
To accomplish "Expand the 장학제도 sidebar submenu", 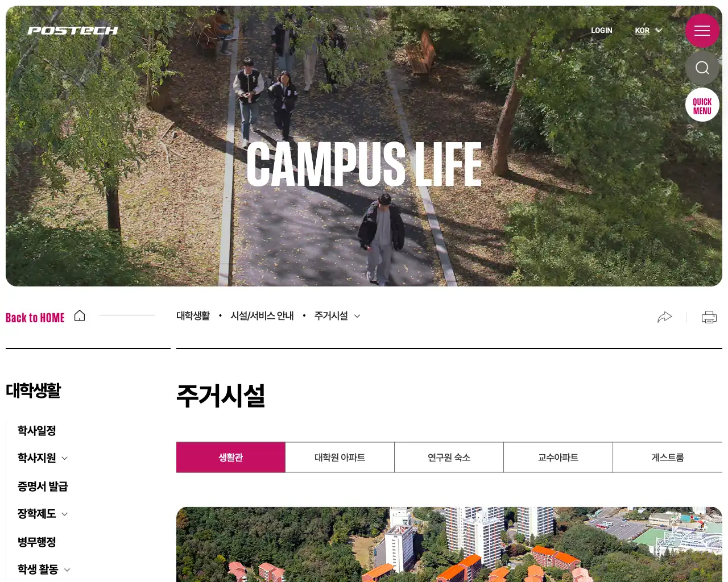I will (64, 514).
